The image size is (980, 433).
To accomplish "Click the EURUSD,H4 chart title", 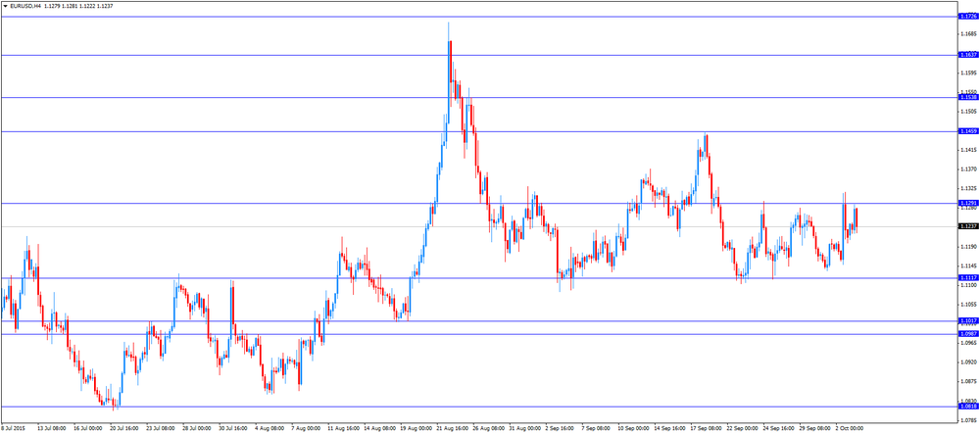I will [x=25, y=6].
